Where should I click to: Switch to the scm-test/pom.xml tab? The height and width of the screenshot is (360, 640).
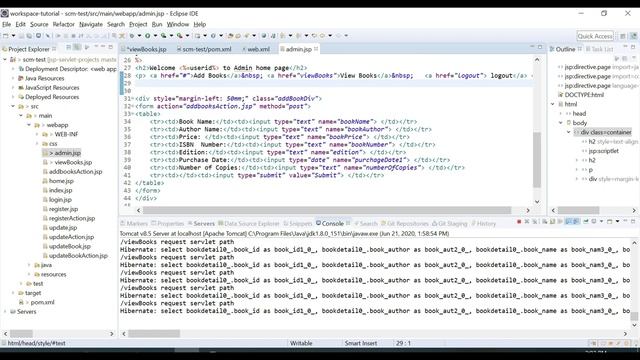coord(204,49)
